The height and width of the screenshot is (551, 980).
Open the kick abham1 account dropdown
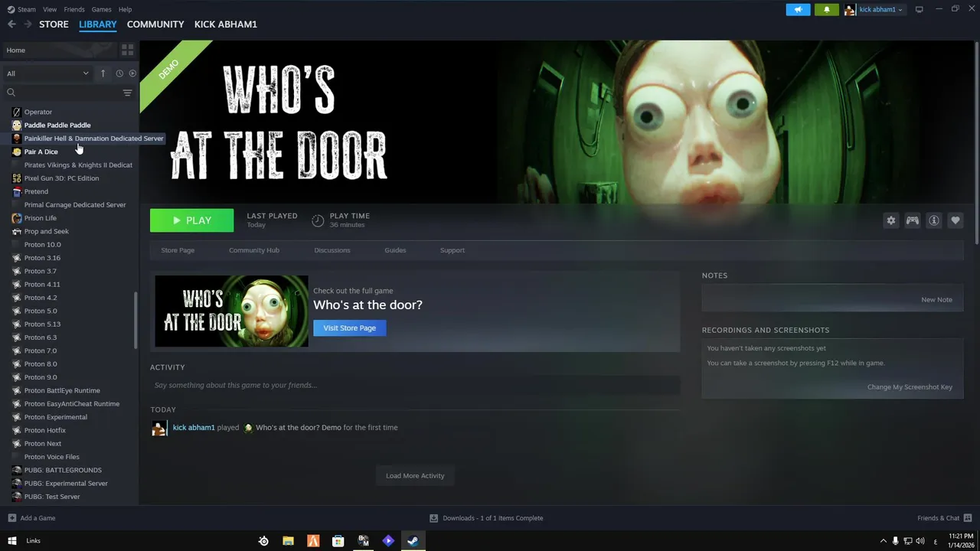point(874,9)
